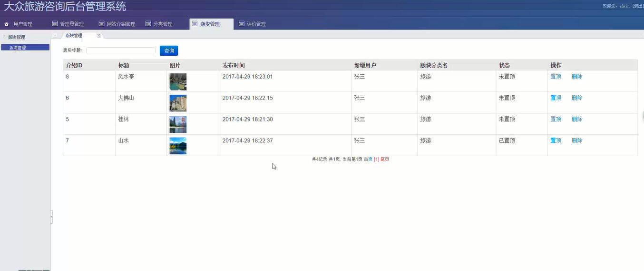This screenshot has height=271, width=644.
Task: Open the 凤水亭 row thumbnail image
Action: click(x=178, y=82)
